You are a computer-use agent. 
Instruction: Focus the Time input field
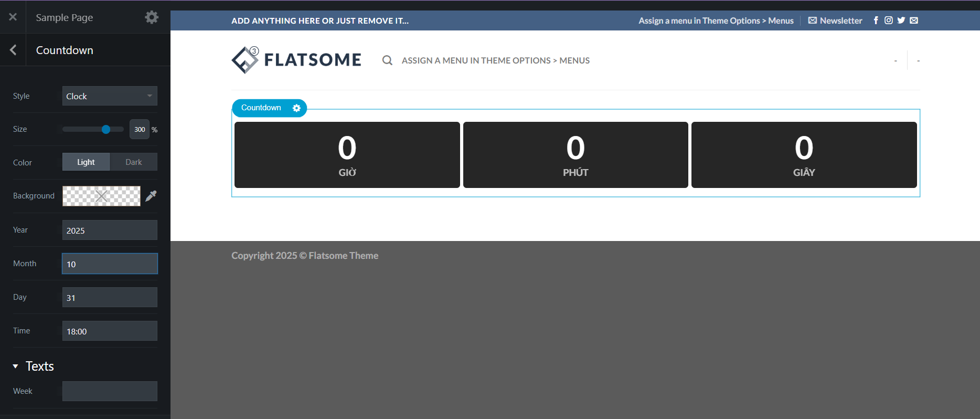point(110,331)
